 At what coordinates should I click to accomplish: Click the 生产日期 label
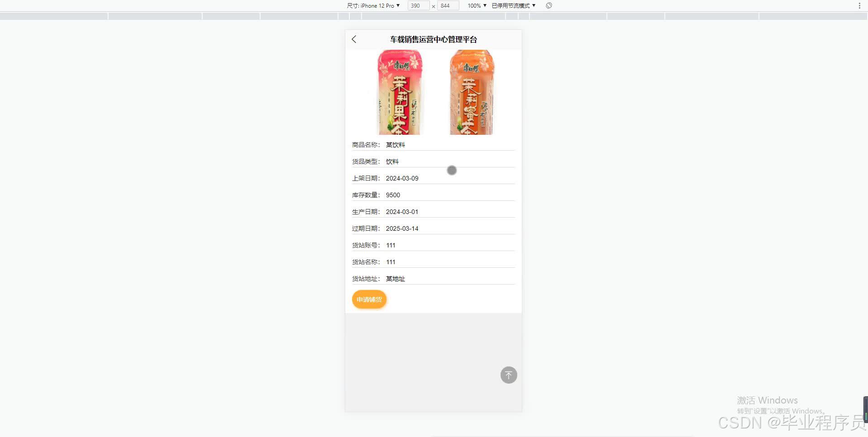point(366,212)
